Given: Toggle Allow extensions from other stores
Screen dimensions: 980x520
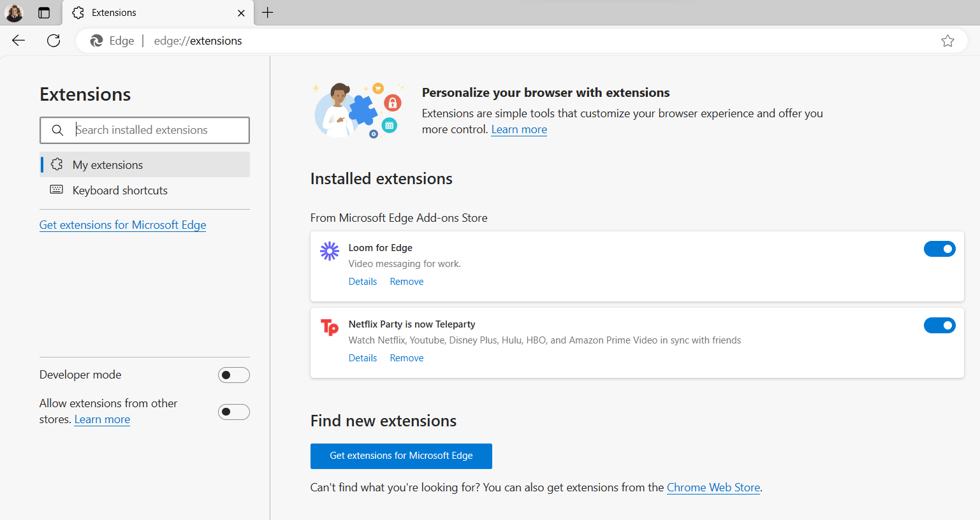Looking at the screenshot, I should (x=234, y=412).
